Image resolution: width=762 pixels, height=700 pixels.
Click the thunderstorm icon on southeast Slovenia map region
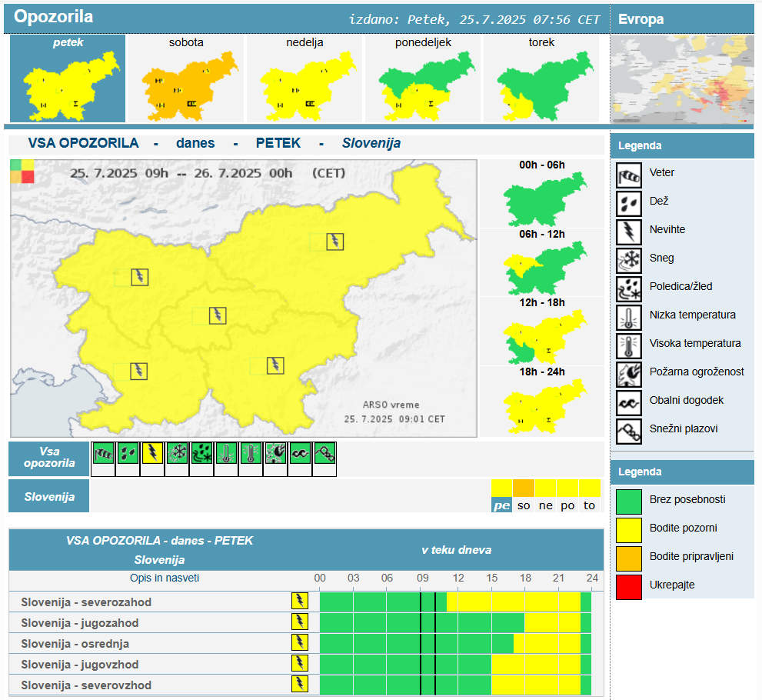(275, 365)
